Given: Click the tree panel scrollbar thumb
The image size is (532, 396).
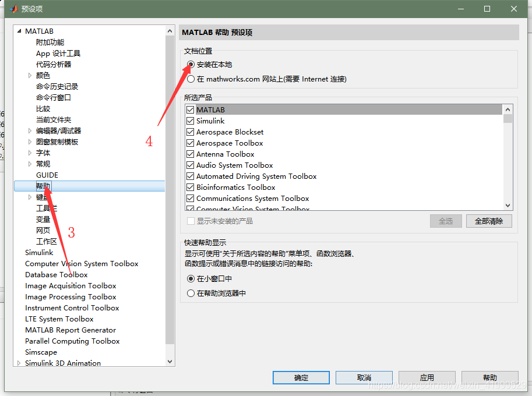Looking at the screenshot, I should coord(170,190).
